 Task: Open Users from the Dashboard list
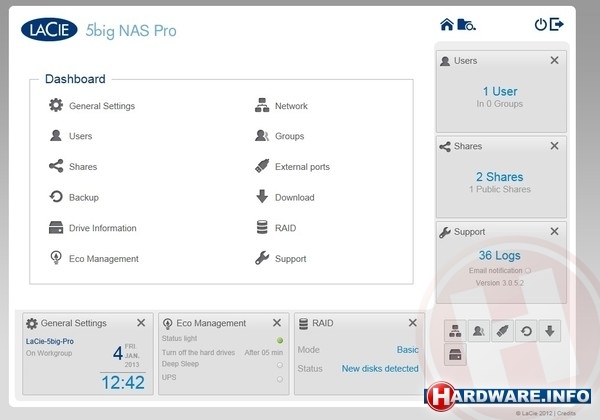click(x=71, y=136)
